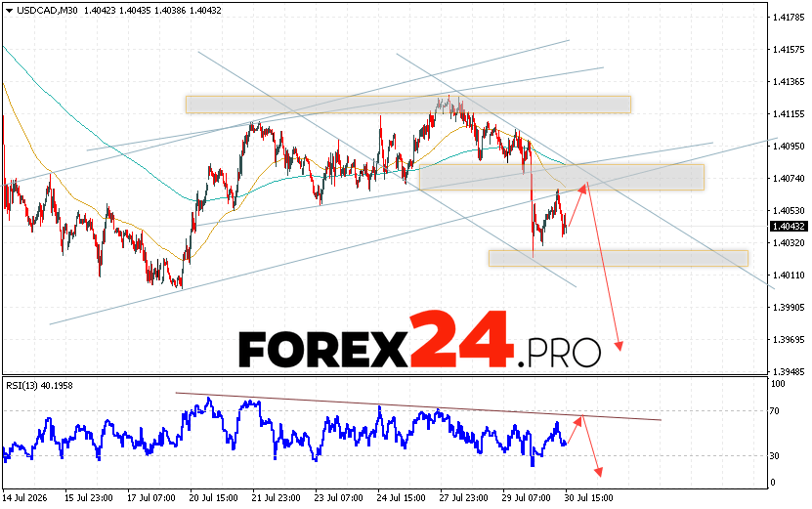Image resolution: width=812 pixels, height=509 pixels.
Task: Click the 21 Jul 23:00 time label
Action: coord(276,498)
